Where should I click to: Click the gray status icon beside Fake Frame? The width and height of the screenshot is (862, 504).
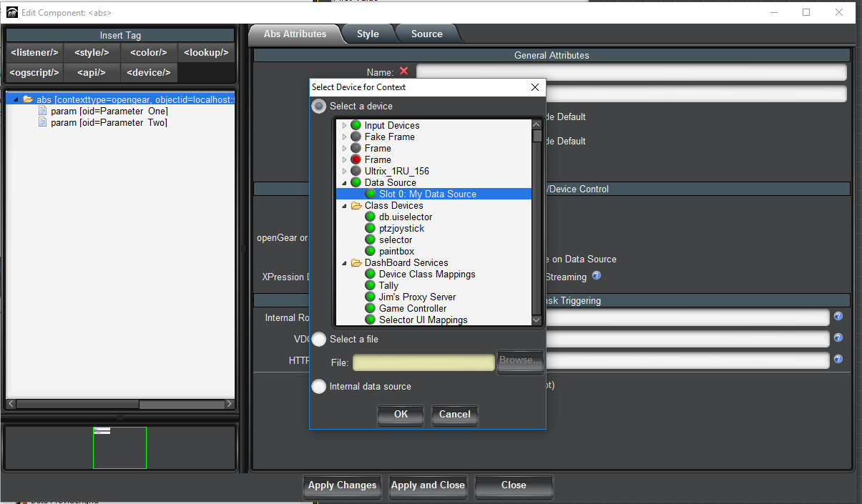pos(356,137)
